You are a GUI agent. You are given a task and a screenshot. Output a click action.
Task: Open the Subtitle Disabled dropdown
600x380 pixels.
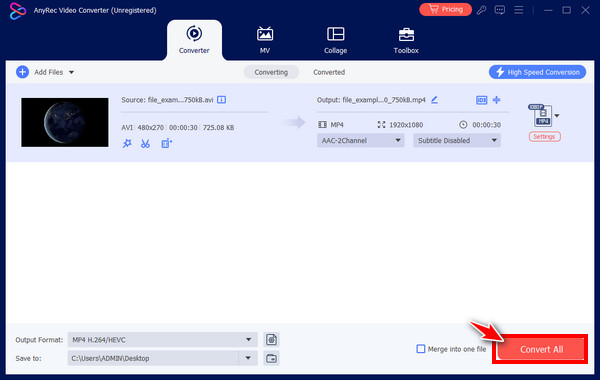point(457,140)
